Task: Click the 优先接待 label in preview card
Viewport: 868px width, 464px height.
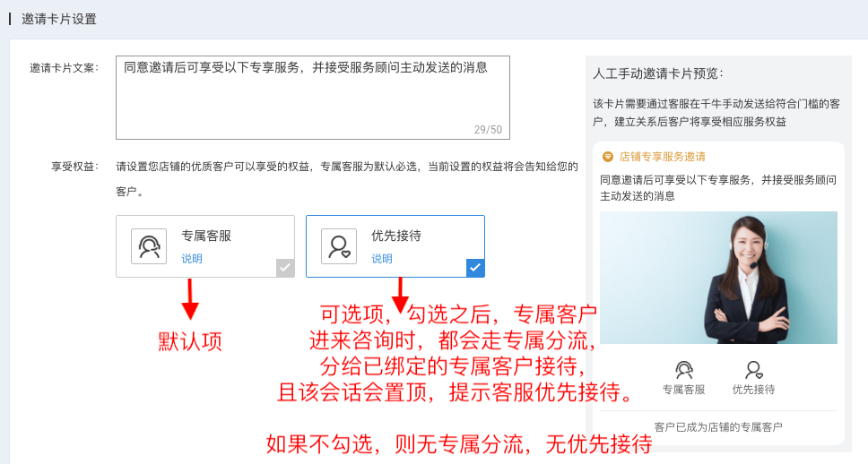Action: [753, 390]
